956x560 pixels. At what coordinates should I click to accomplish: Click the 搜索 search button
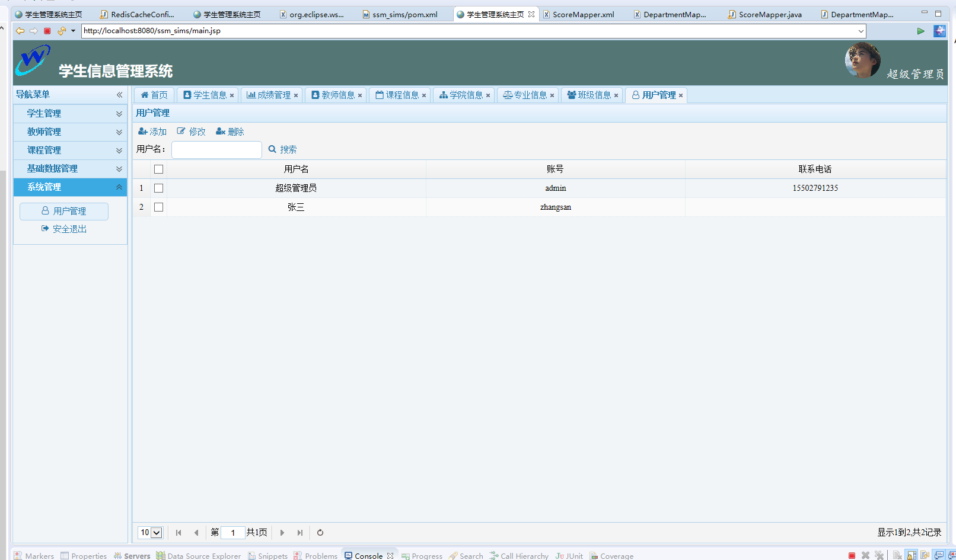(282, 149)
